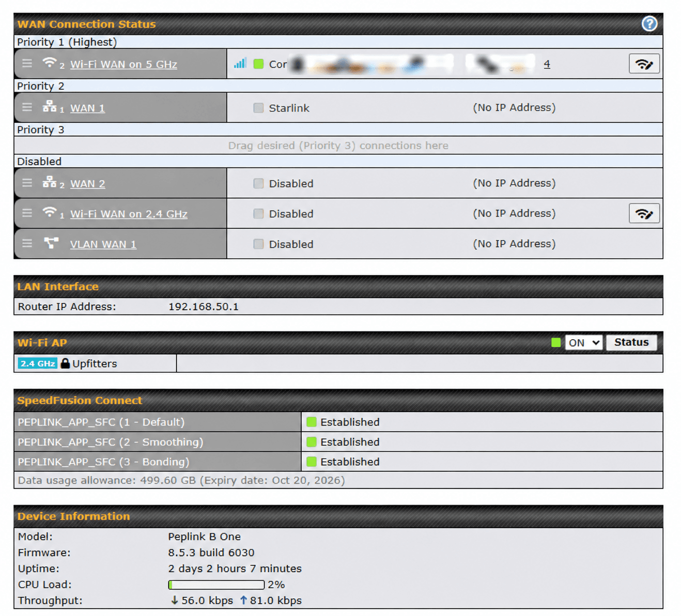
Task: Click the Priority 1 (Highest) label
Action: click(x=67, y=42)
